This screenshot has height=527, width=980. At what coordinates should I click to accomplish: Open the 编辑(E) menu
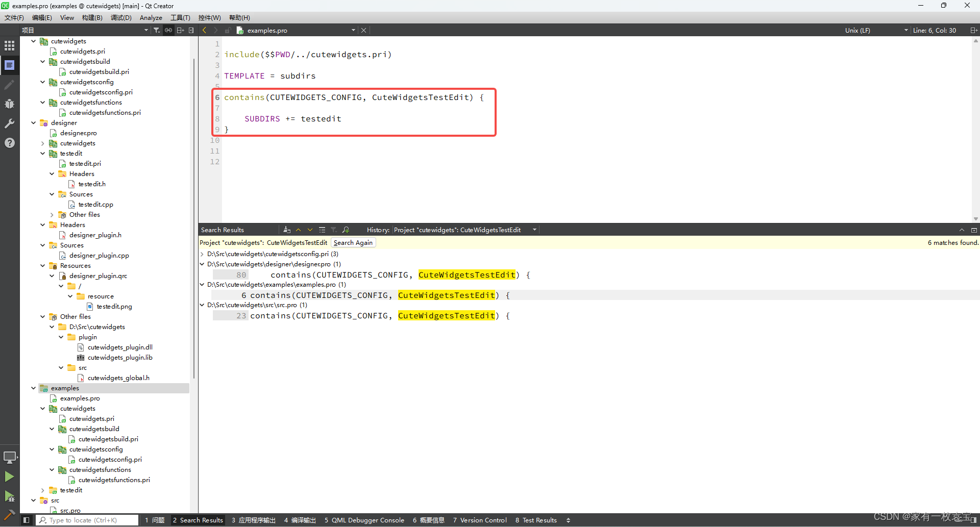coord(42,17)
